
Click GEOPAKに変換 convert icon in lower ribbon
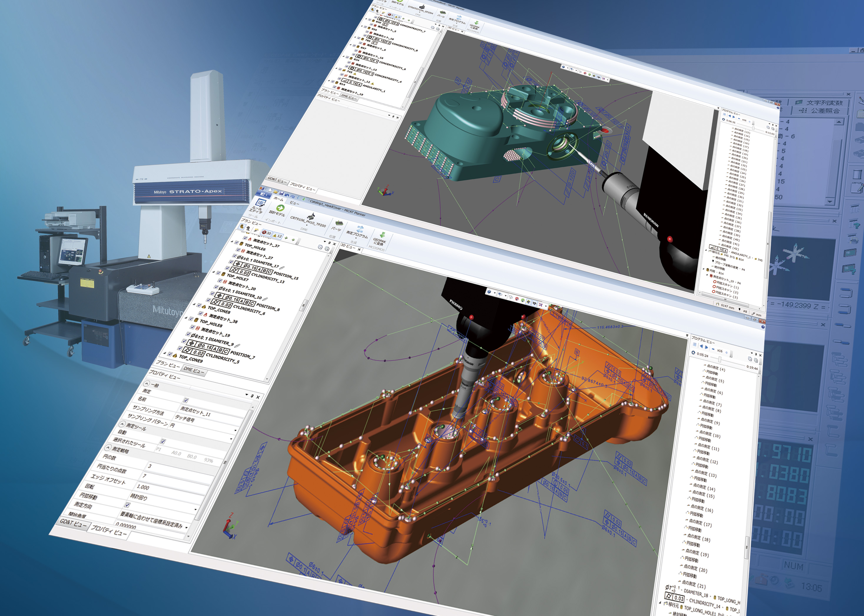pyautogui.click(x=382, y=235)
